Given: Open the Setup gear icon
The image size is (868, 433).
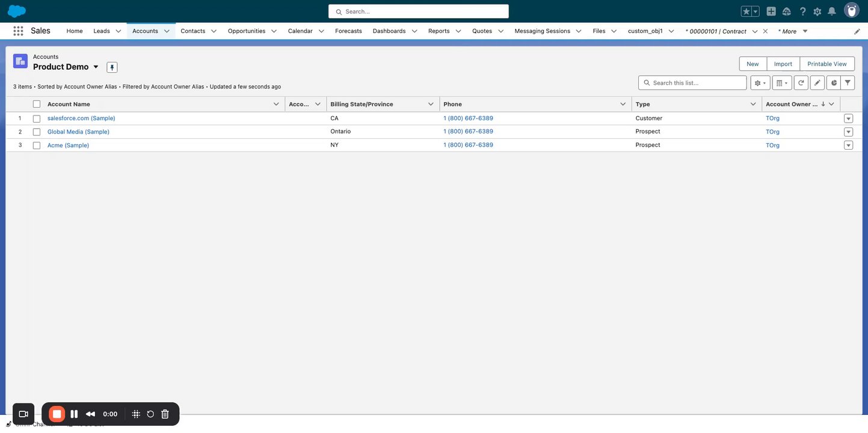Looking at the screenshot, I should click(817, 11).
